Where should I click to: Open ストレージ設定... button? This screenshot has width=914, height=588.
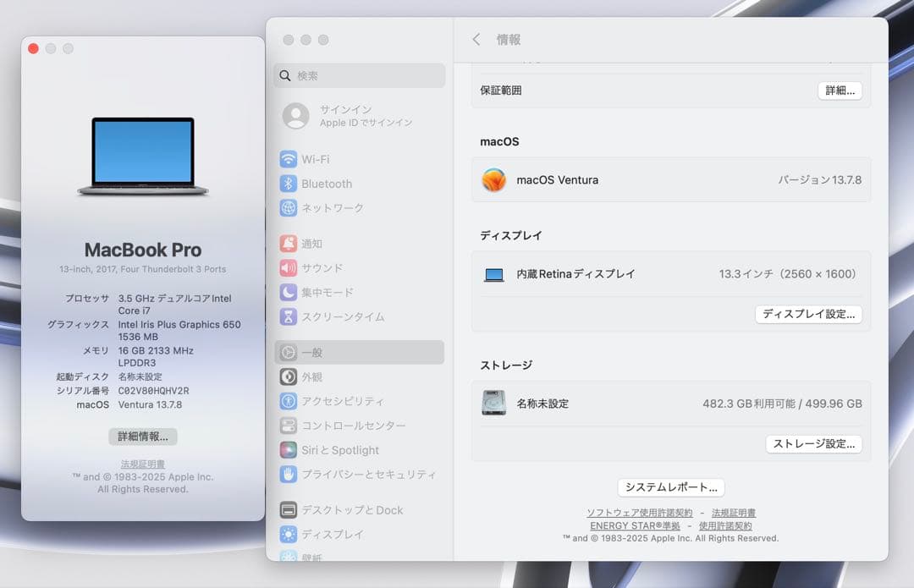(814, 444)
